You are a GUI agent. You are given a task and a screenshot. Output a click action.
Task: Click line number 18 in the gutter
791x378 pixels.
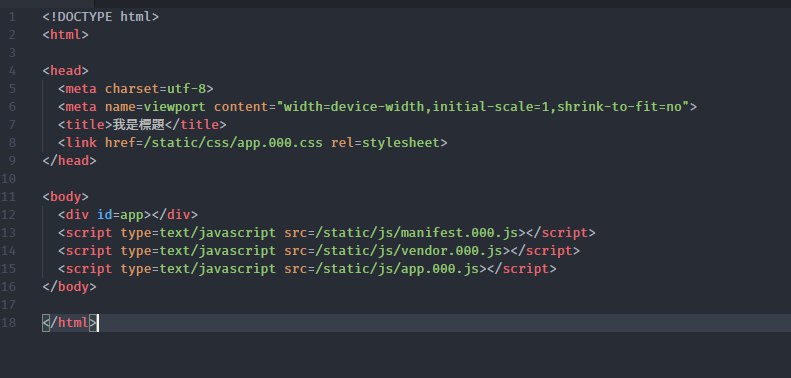coord(8,322)
